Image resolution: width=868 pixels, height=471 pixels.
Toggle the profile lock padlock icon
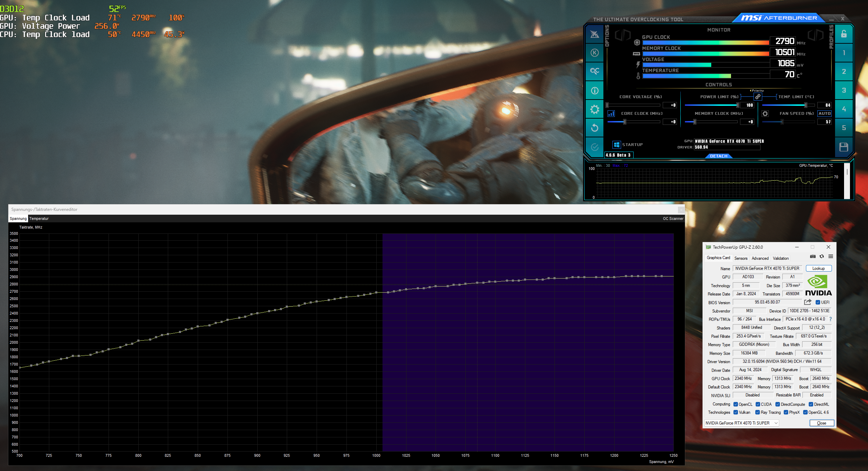click(x=843, y=34)
